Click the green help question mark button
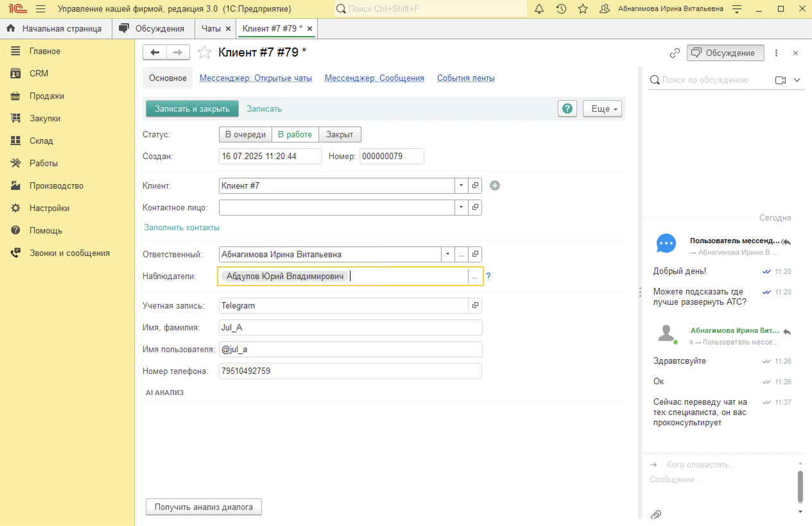Viewport: 812px width, 526px height. 567,109
